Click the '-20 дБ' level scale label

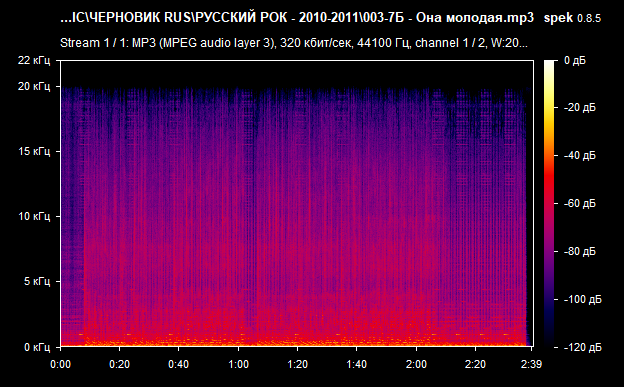click(580, 108)
